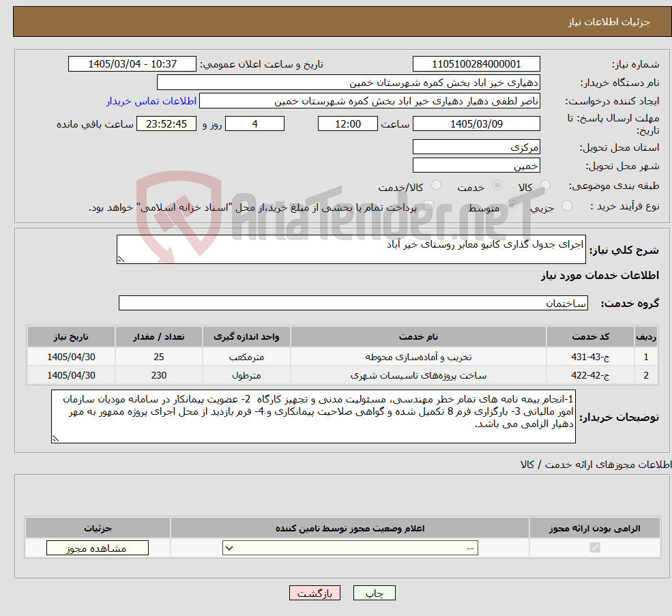The image size is (672, 616).
Task: Select the کالا/خدمت radio button
Action: [x=436, y=185]
